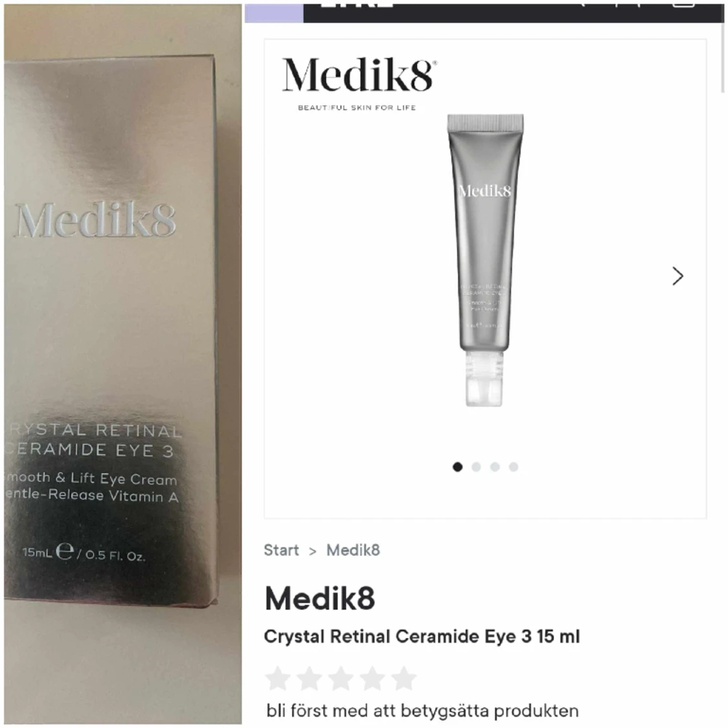728x728 pixels.
Task: Rate the product three stars
Action: click(x=341, y=679)
